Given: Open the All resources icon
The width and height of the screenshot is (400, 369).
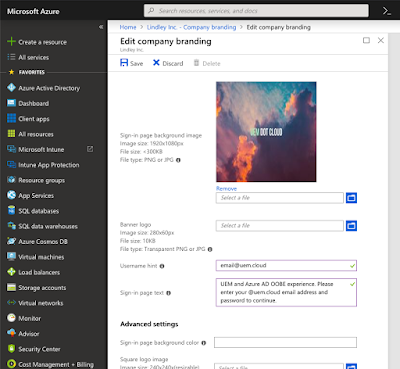Looking at the screenshot, I should click(x=11, y=134).
